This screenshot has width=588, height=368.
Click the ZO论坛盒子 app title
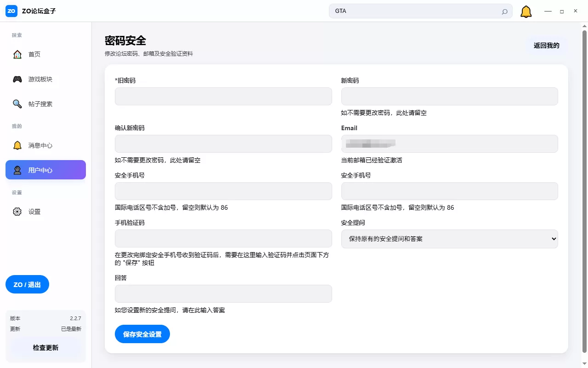point(39,11)
